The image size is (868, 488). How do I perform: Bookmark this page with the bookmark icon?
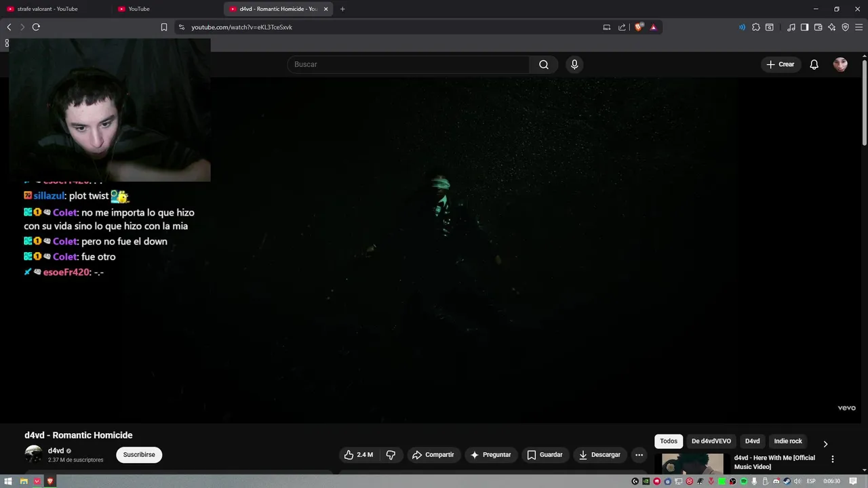pyautogui.click(x=164, y=27)
